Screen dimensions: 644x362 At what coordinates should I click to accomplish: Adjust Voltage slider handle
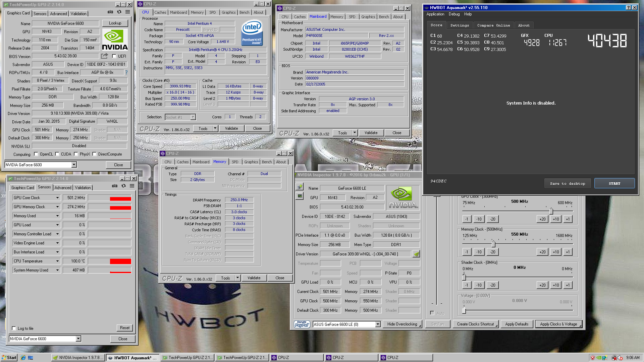pos(464,310)
